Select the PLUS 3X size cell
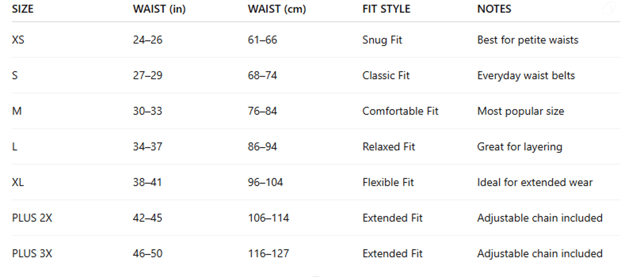The width and height of the screenshot is (644, 277). click(32, 254)
